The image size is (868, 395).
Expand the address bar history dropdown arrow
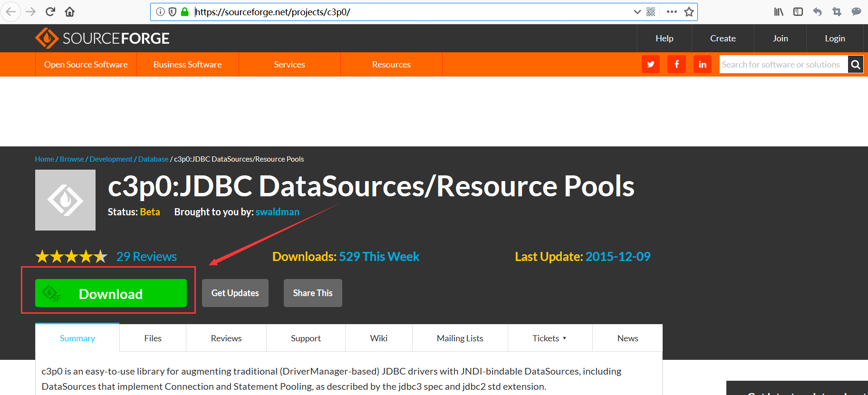click(x=637, y=12)
